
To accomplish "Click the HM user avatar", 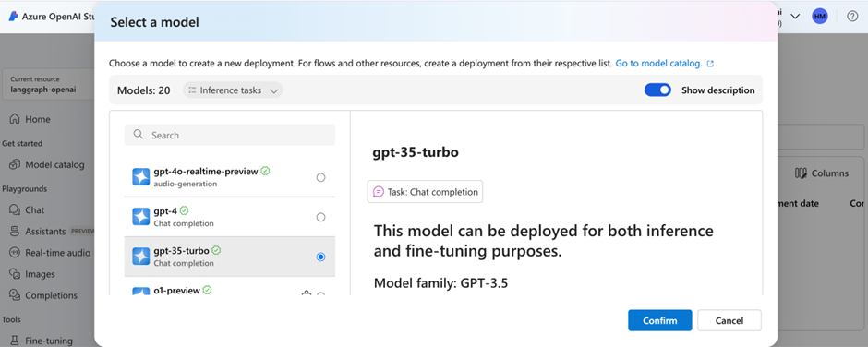I will (x=820, y=16).
